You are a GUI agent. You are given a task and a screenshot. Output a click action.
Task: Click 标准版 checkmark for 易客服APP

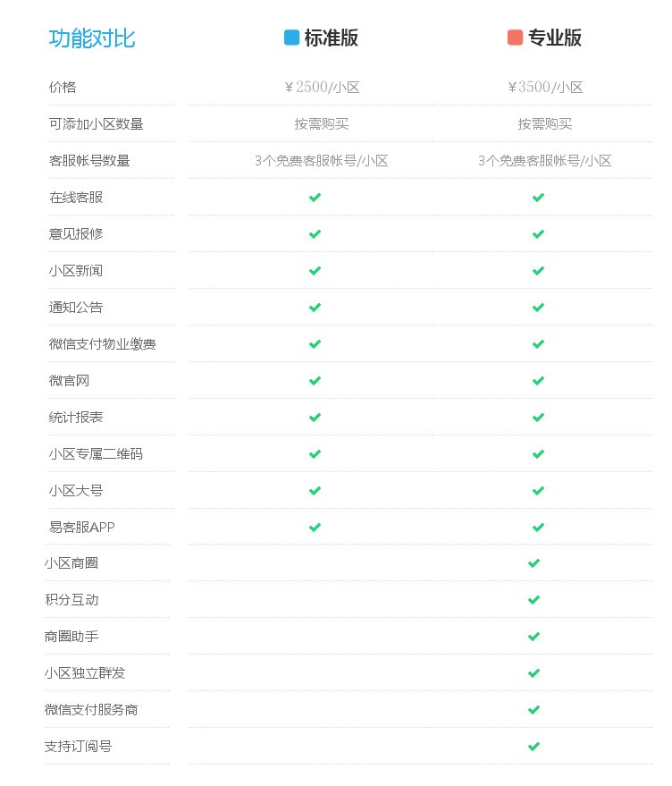[x=315, y=528]
